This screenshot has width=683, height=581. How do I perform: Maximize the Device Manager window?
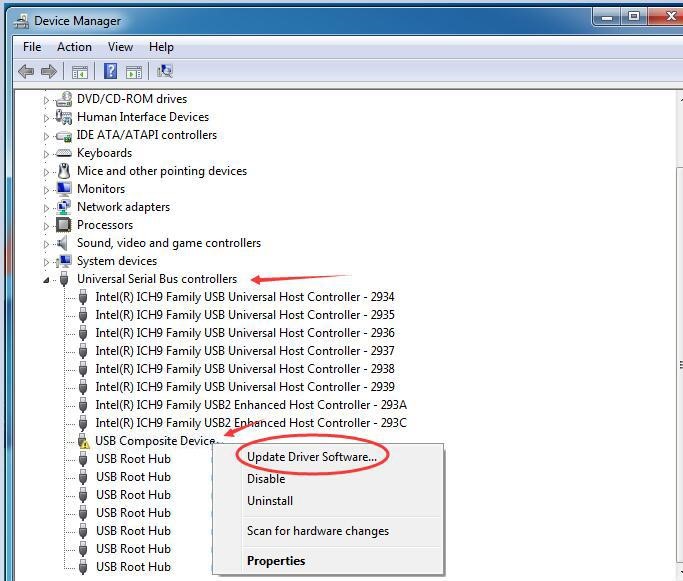634,17
